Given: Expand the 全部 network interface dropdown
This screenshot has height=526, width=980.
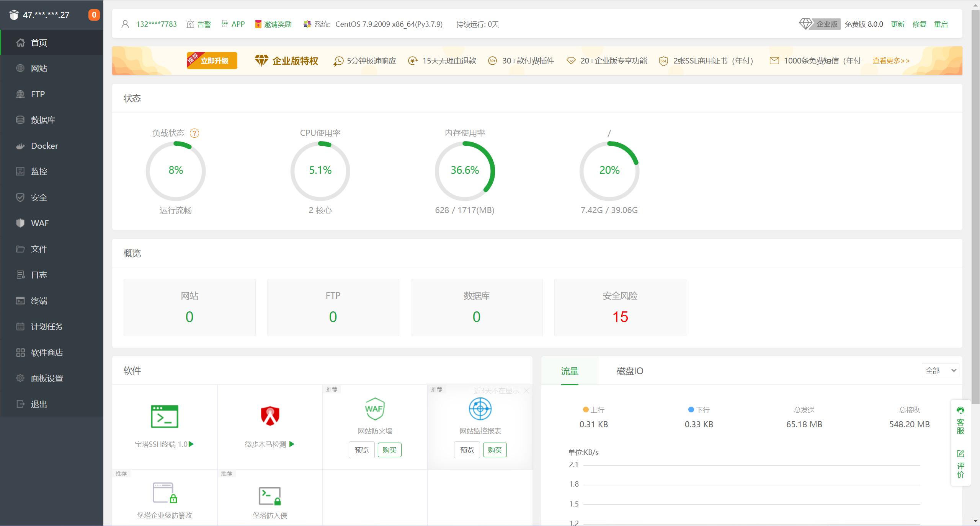Looking at the screenshot, I should [940, 370].
